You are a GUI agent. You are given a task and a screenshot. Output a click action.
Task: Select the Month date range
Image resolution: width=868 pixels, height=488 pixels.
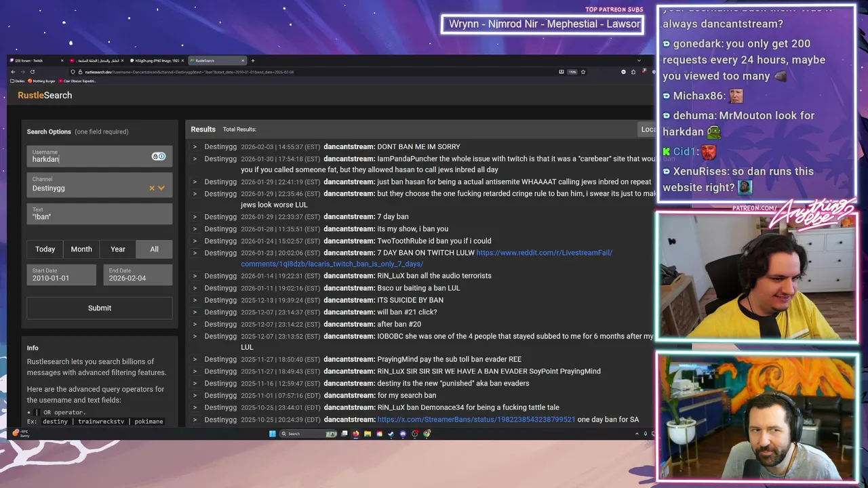tap(81, 249)
